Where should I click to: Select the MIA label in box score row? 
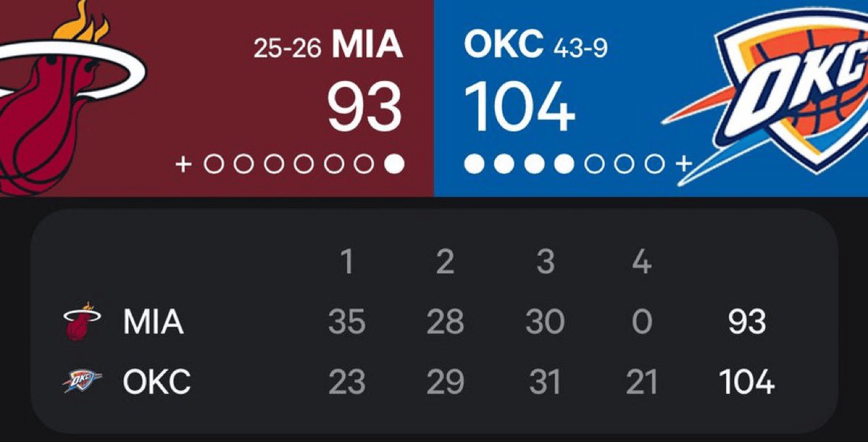click(x=153, y=322)
